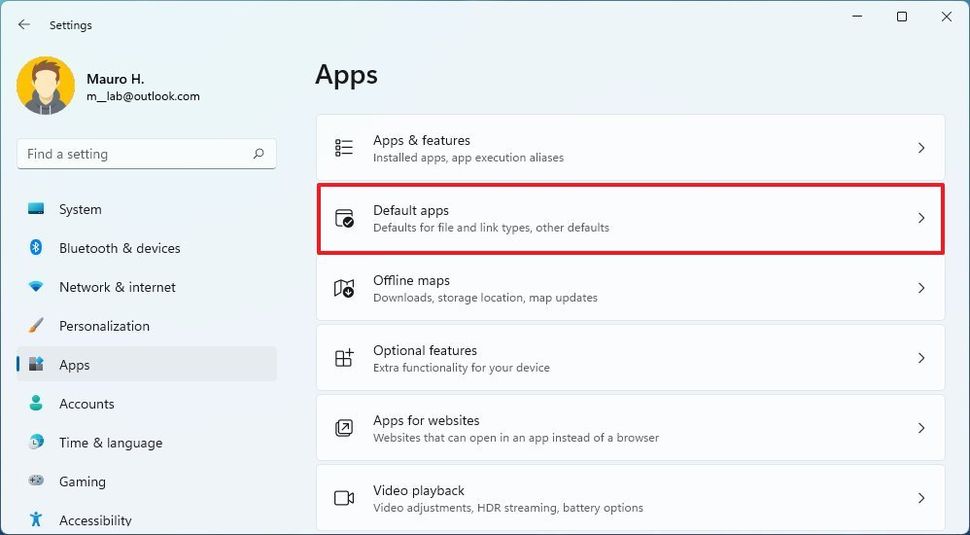This screenshot has height=535, width=970.
Task: Open Default apps via its chevron
Action: coord(921,218)
